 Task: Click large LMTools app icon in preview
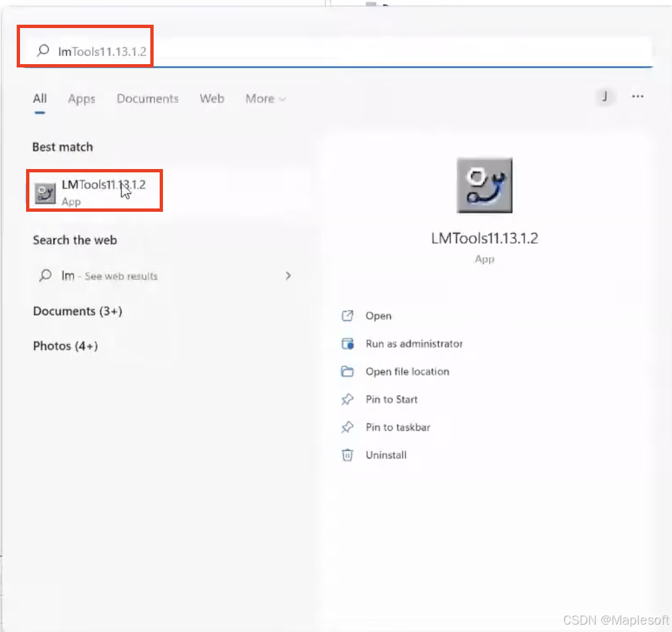click(x=484, y=185)
